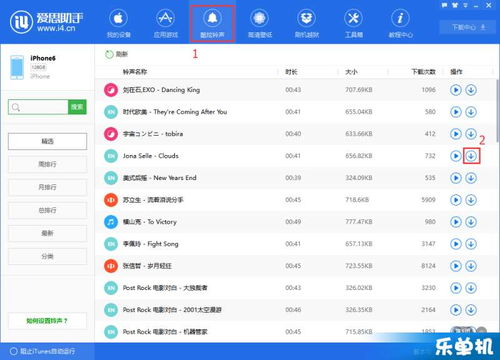Play They're Coming After You ringtone

[456, 112]
